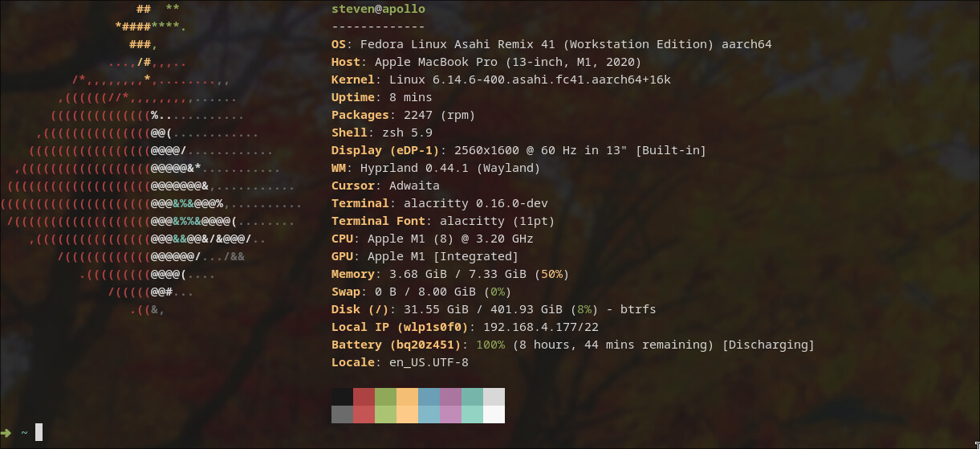Click the Uptime value 8 mins
980x449 pixels.
tap(410, 97)
